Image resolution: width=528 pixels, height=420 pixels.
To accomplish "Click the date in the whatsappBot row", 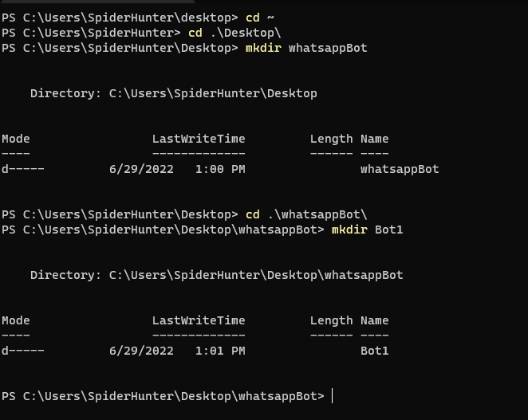I will (x=141, y=169).
